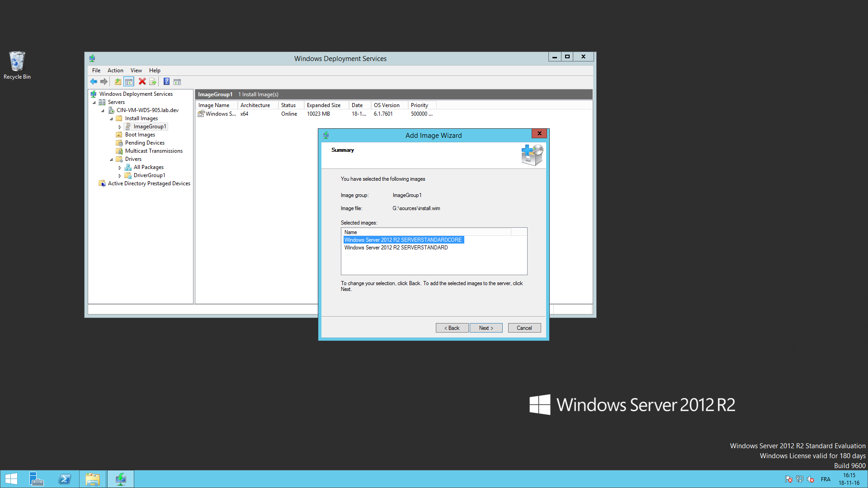Click the grey Forward arrow toolbar icon

104,82
